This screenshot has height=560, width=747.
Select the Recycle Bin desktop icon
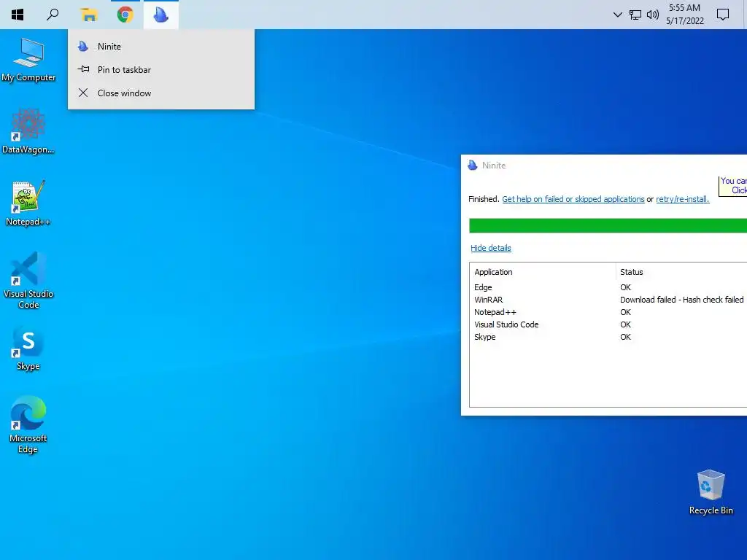[711, 492]
